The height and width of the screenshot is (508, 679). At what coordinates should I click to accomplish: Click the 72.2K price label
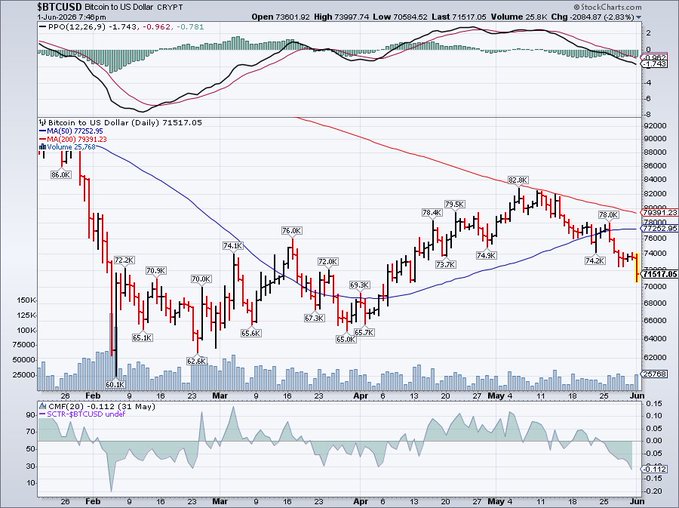click(124, 260)
